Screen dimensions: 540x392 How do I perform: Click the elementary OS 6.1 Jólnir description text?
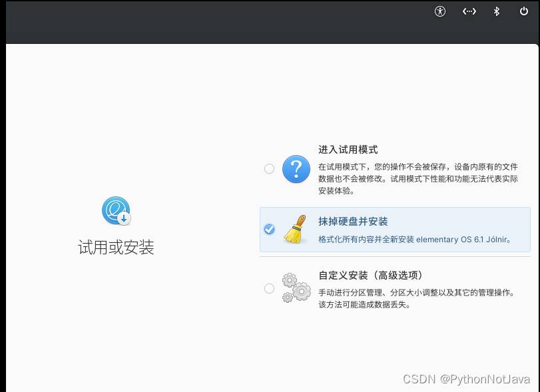pos(415,240)
